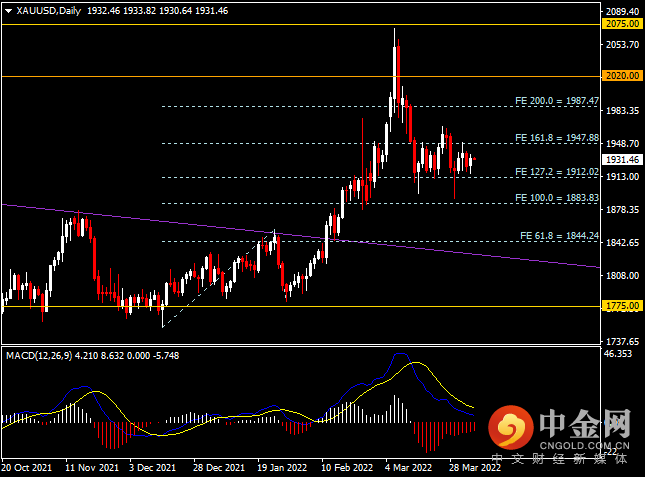Click the 1913.00 price axis value
The image size is (645, 477).
click(x=622, y=176)
